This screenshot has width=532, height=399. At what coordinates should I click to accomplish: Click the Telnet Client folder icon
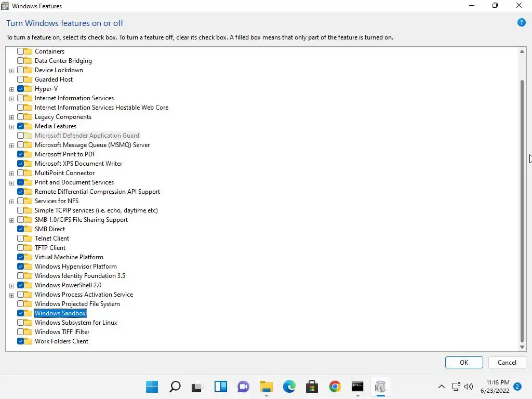[28, 238]
